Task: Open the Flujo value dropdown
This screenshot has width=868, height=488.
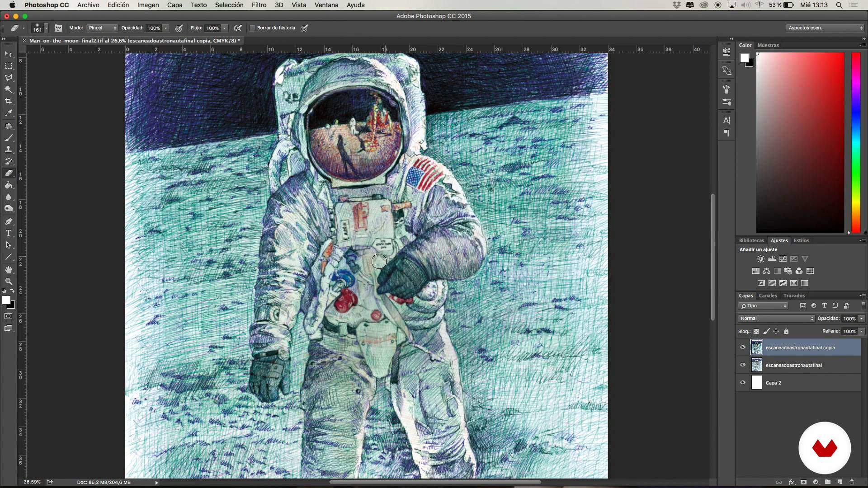Action: tap(225, 28)
